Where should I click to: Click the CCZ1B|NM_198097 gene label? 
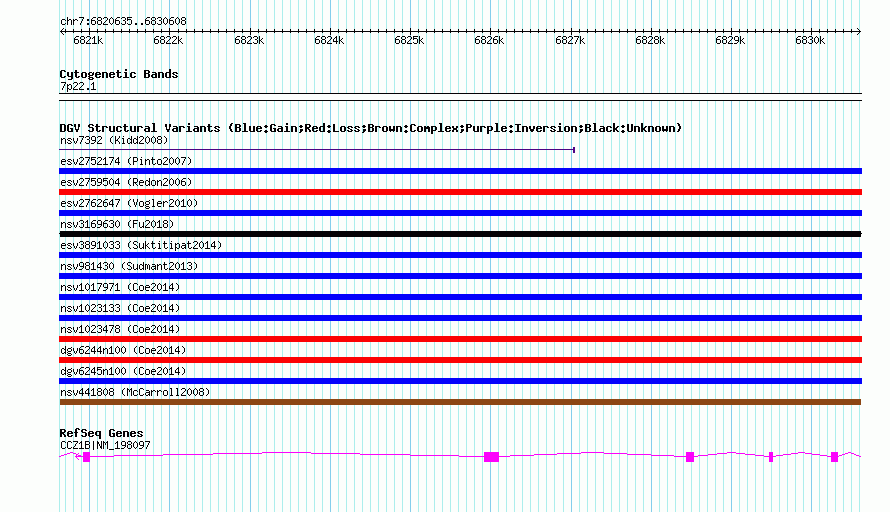click(x=105, y=446)
